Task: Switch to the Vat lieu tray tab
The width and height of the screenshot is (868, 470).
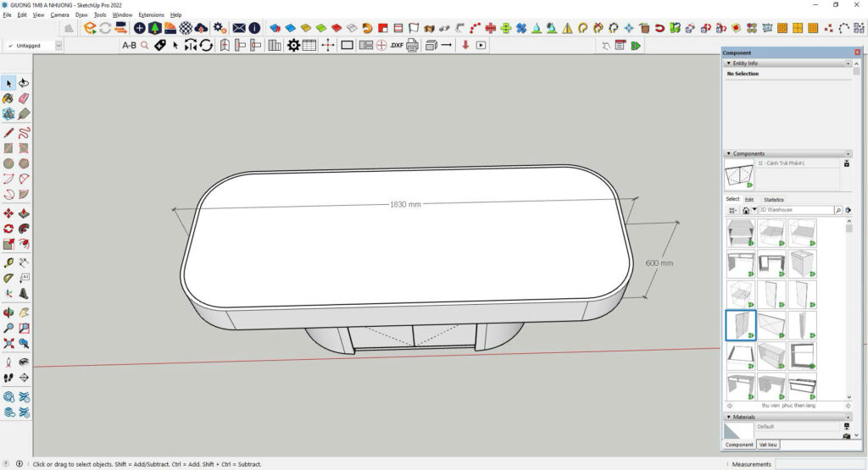Action: (768, 445)
